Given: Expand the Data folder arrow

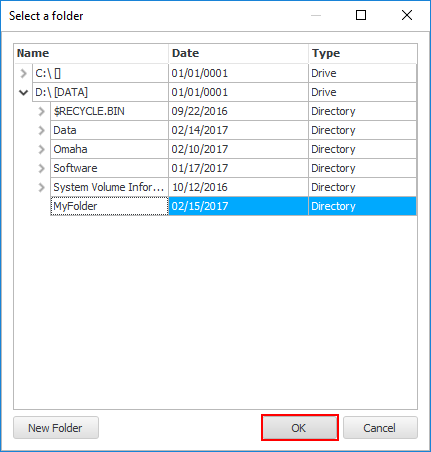Looking at the screenshot, I should 41,130.
